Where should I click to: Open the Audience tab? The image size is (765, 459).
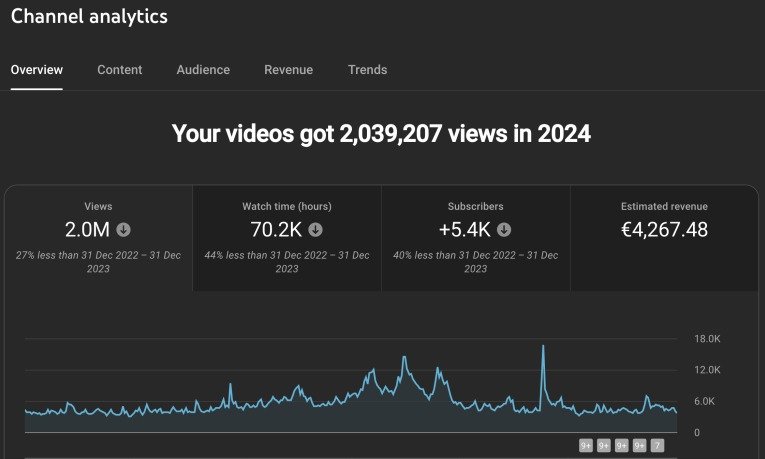click(203, 70)
